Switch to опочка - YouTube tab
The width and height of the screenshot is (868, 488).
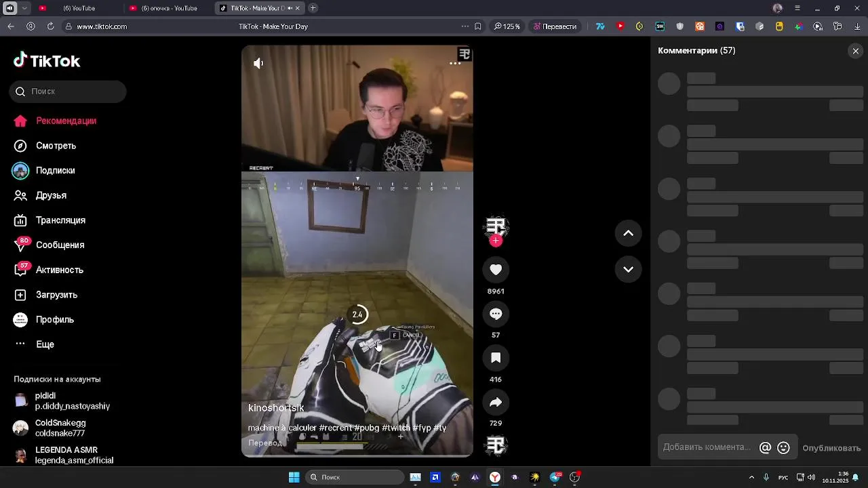tap(169, 8)
